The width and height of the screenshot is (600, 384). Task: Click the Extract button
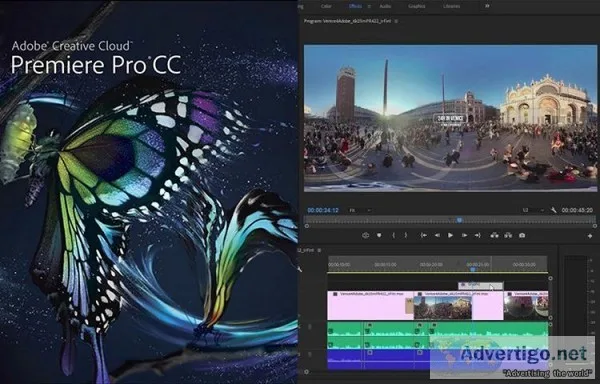[x=508, y=236]
